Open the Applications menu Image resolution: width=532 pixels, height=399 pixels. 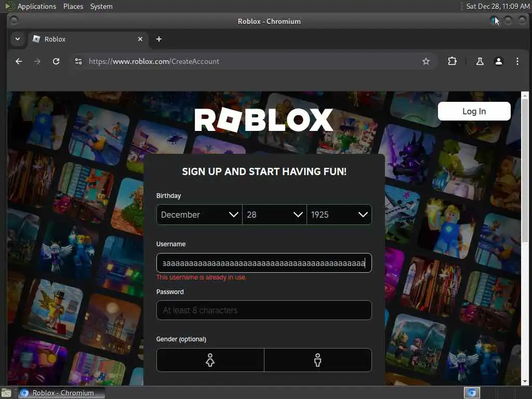[x=37, y=6]
